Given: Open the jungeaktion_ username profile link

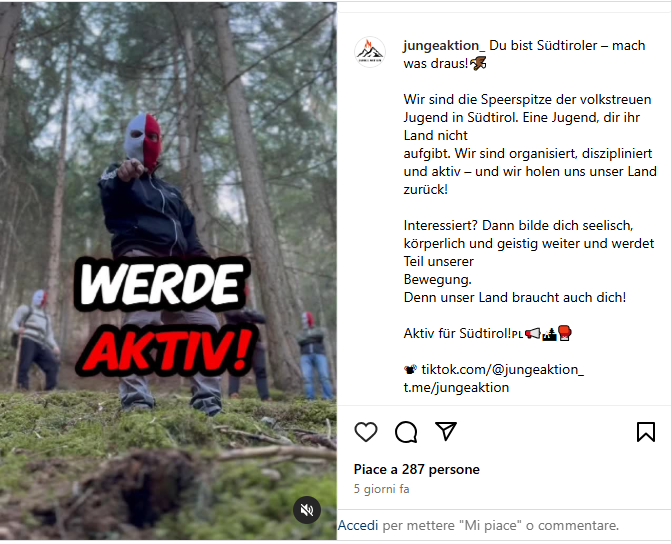Looking at the screenshot, I should [x=444, y=45].
